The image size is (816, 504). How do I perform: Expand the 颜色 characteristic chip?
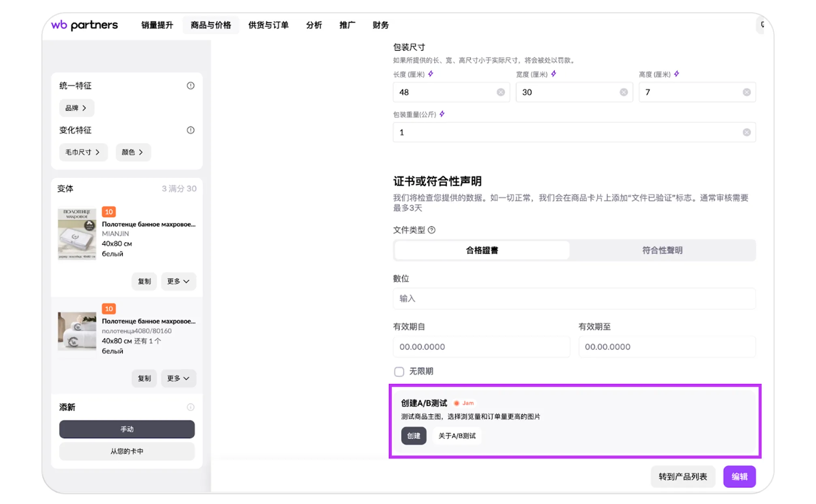pos(133,152)
